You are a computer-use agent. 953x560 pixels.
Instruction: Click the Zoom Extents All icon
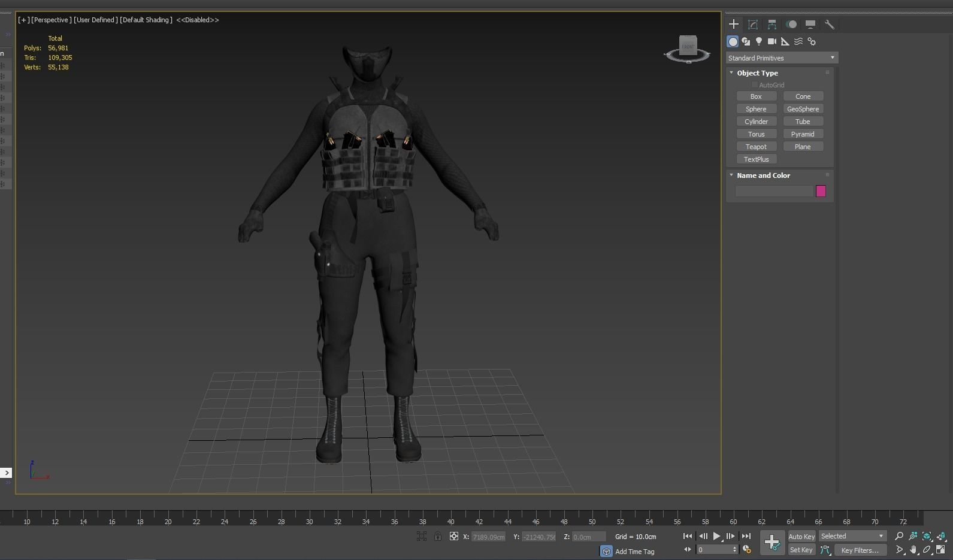[x=940, y=536]
